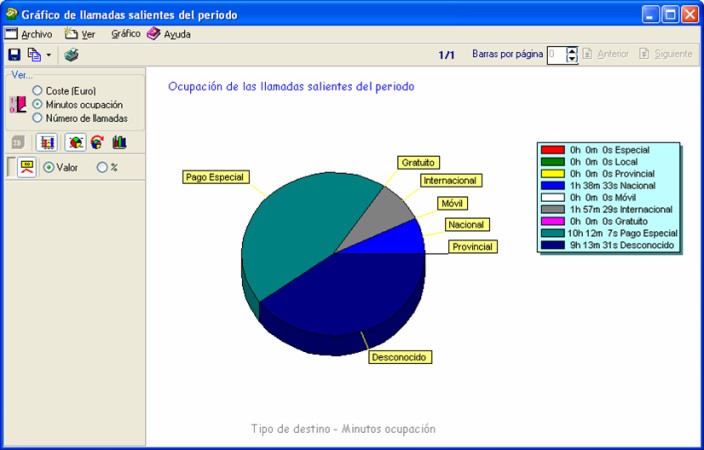The height and width of the screenshot is (450, 704).
Task: Select the 3D columns chart icon
Action: [x=119, y=142]
